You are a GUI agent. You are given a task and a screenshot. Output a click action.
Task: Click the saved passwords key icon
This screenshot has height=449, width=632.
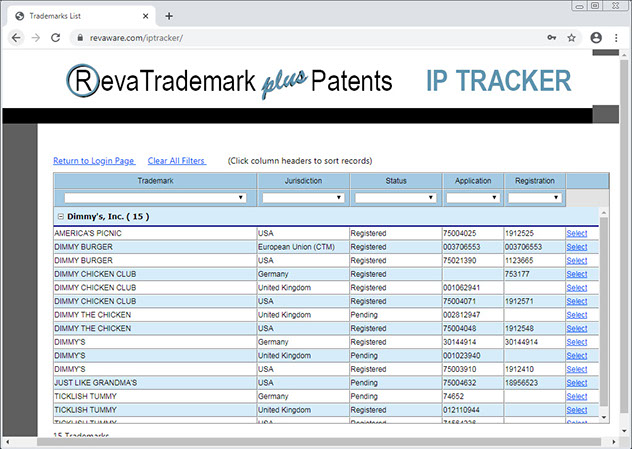551,38
